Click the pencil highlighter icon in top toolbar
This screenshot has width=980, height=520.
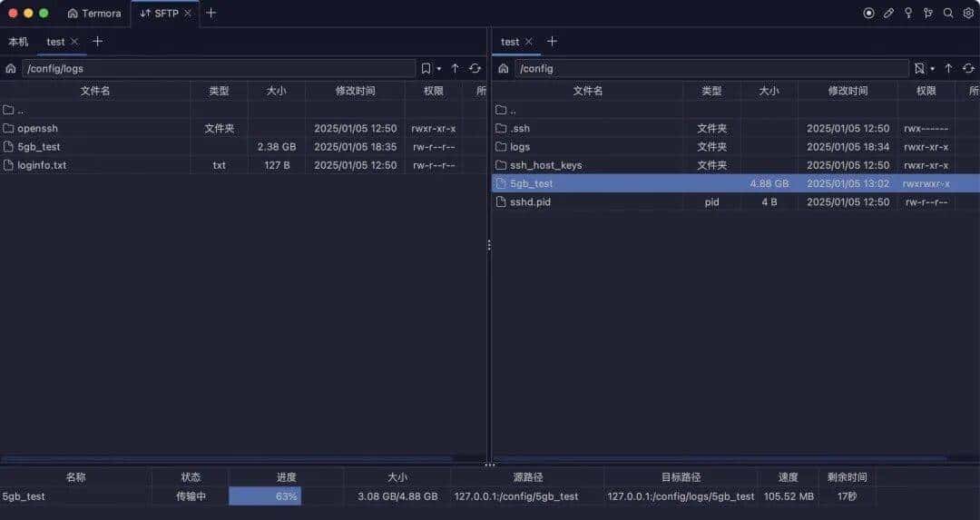point(888,13)
